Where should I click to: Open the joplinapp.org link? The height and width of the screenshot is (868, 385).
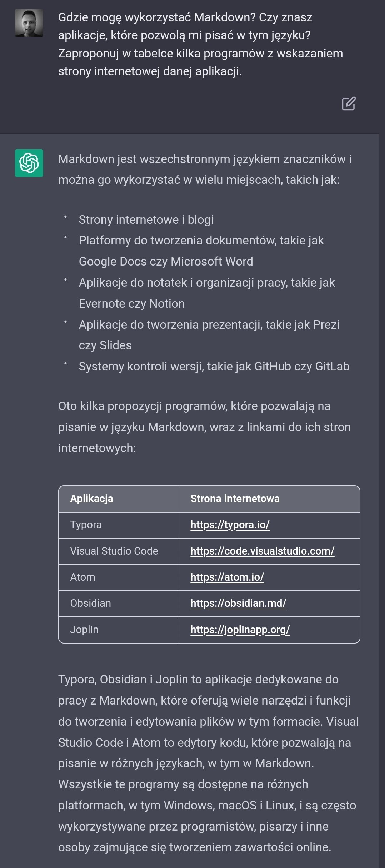pos(240,630)
